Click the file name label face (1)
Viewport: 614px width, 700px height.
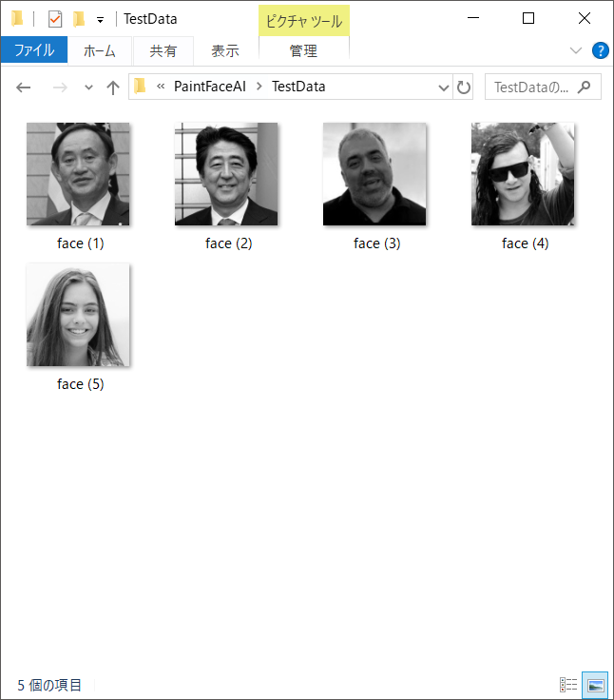click(x=81, y=243)
